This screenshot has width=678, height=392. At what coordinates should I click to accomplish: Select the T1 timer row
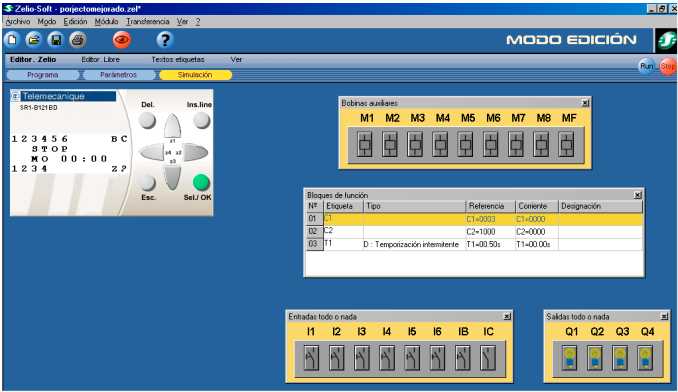pyautogui.click(x=474, y=244)
